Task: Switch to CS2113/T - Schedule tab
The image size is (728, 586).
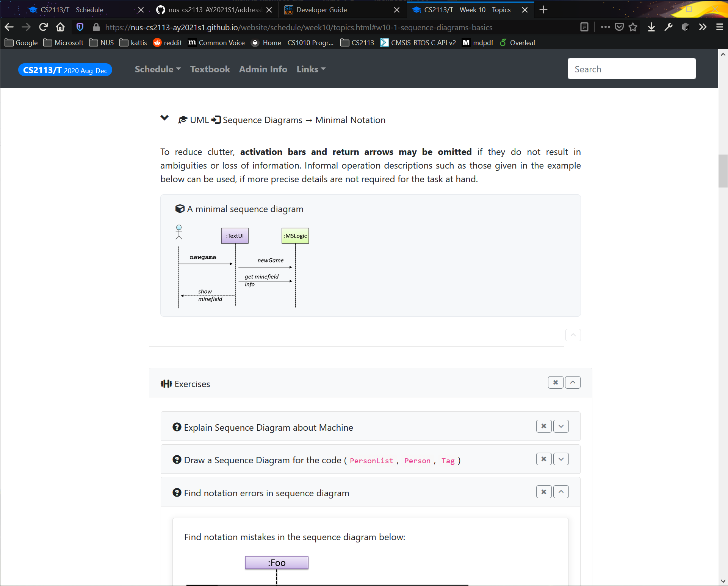Action: click(x=72, y=10)
